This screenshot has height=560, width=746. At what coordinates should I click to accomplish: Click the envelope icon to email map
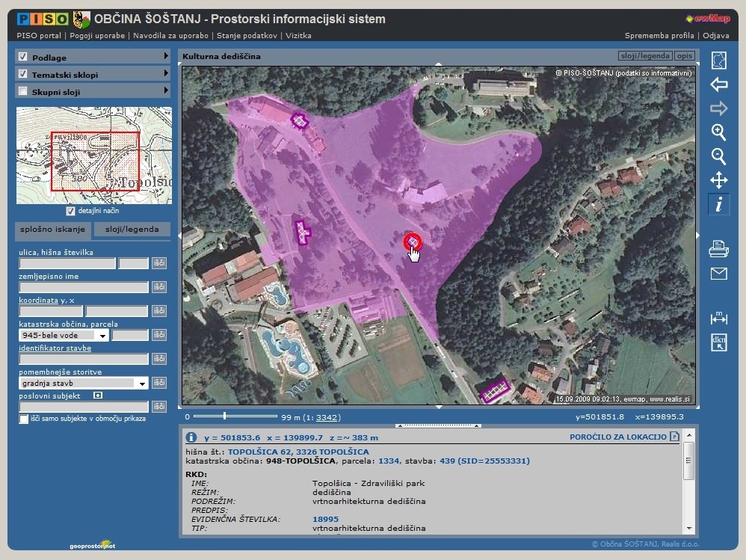(718, 274)
